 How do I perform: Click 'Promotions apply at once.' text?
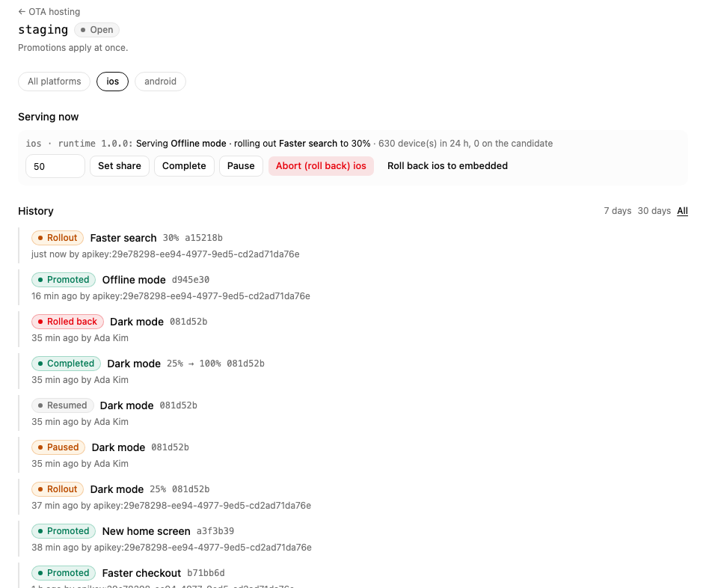73,48
